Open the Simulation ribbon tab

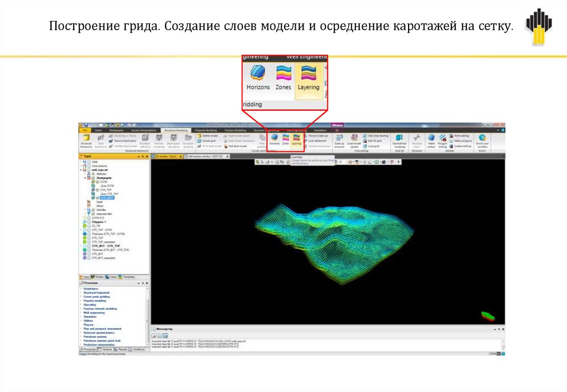pos(320,130)
